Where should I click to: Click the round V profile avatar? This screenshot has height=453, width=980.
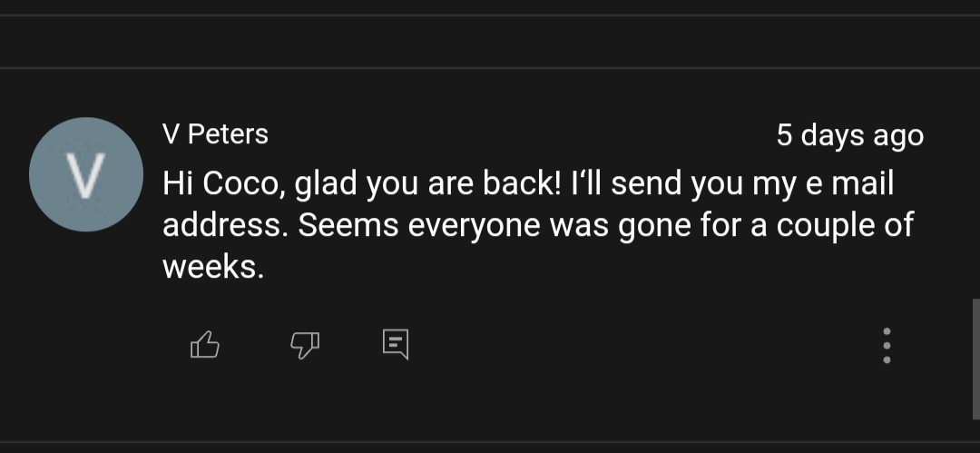[x=85, y=174]
